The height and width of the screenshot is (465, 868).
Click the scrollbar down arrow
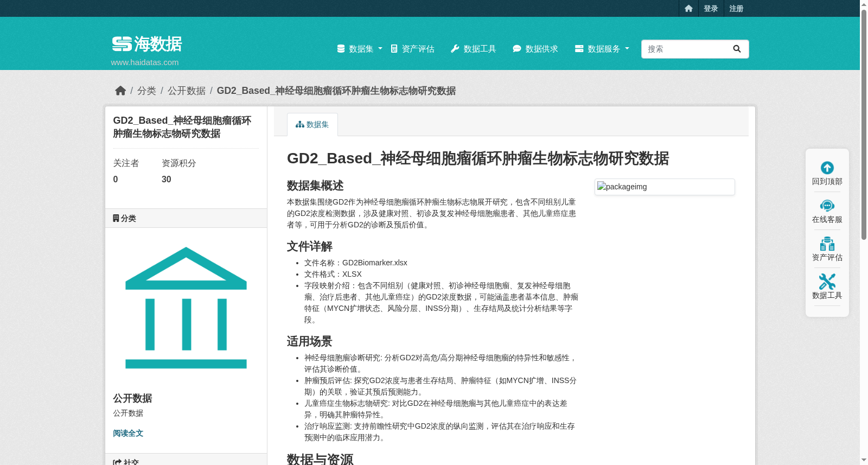coord(864,461)
